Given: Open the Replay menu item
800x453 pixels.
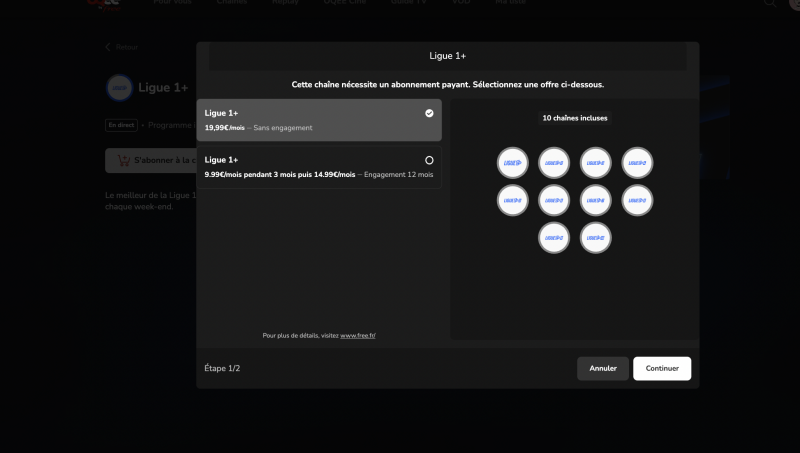Looking at the screenshot, I should 285,3.
